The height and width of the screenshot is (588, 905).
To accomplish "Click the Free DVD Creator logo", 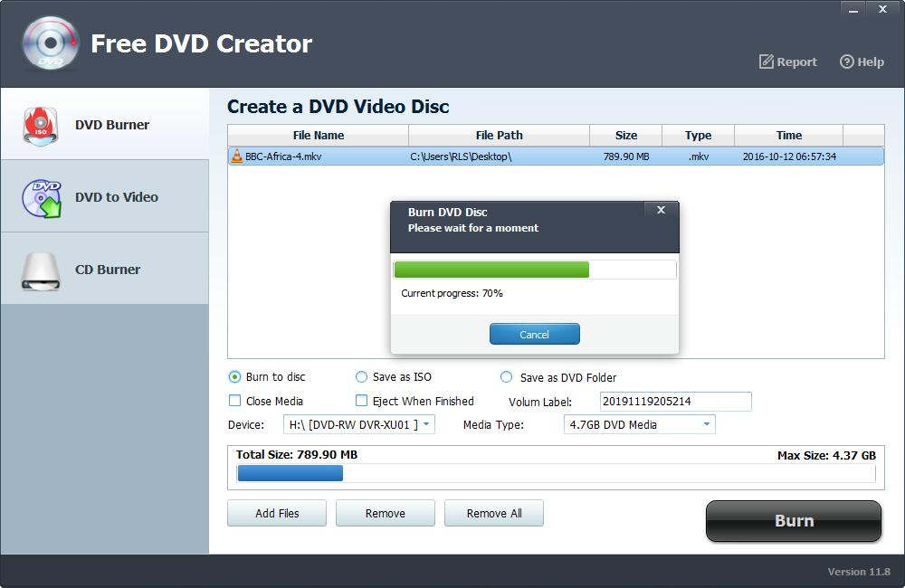I will [x=50, y=43].
